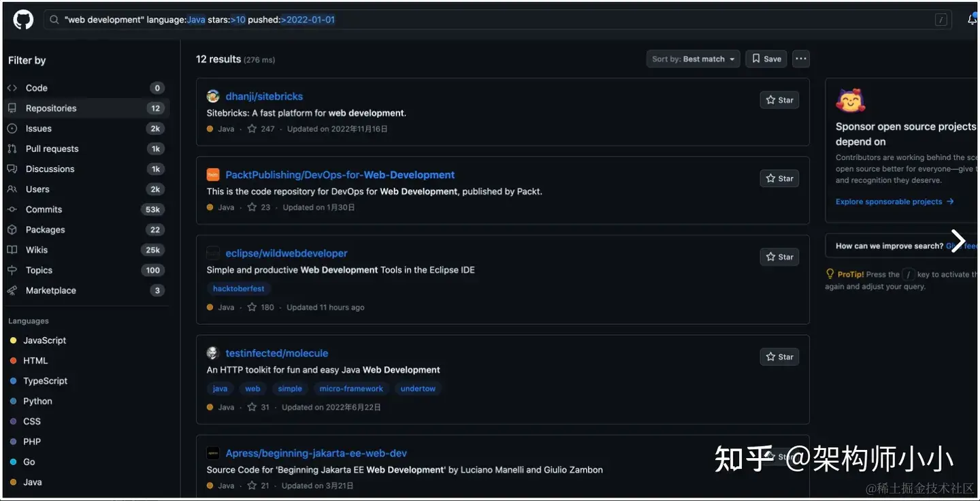The image size is (980, 501).
Task: Select the Users filter
Action: coord(86,189)
